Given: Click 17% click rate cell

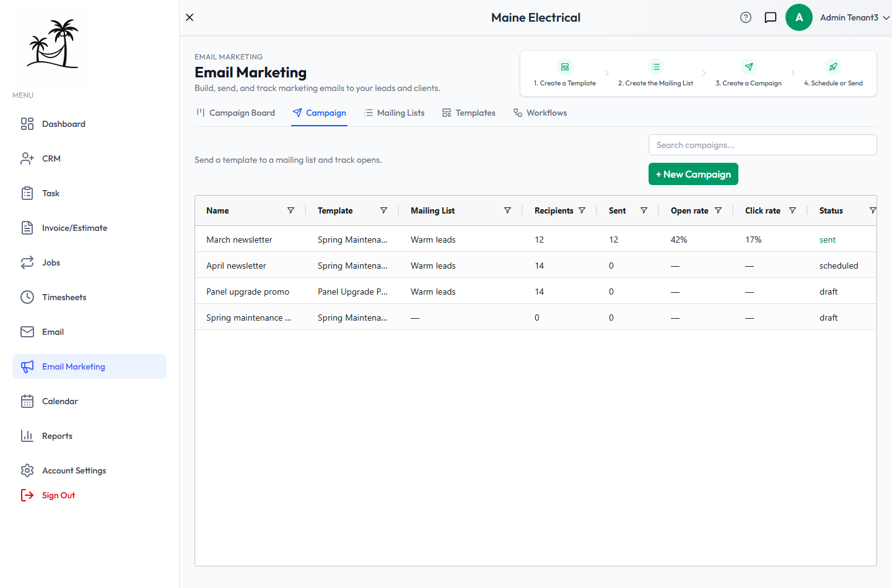Looking at the screenshot, I should click(753, 240).
